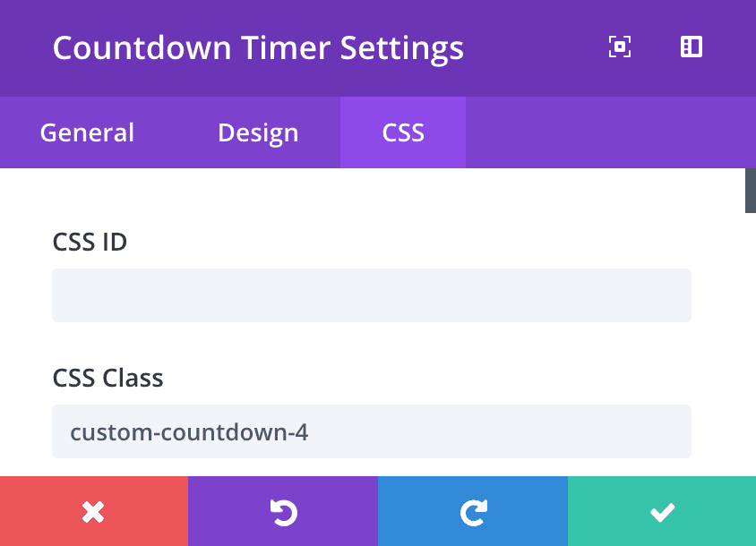Click the expand-modal icon in the header
Screen dimensions: 756x546
click(x=618, y=47)
